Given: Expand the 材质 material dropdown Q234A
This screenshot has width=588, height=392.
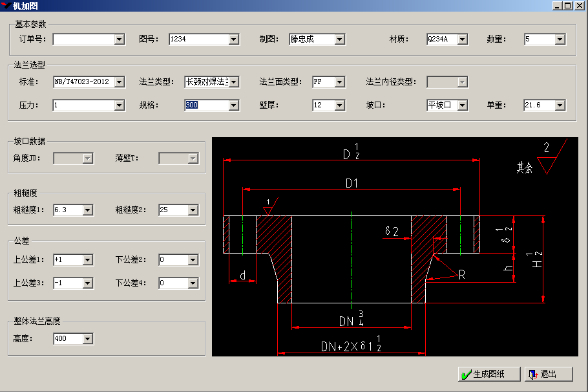Looking at the screenshot, I should (462, 39).
